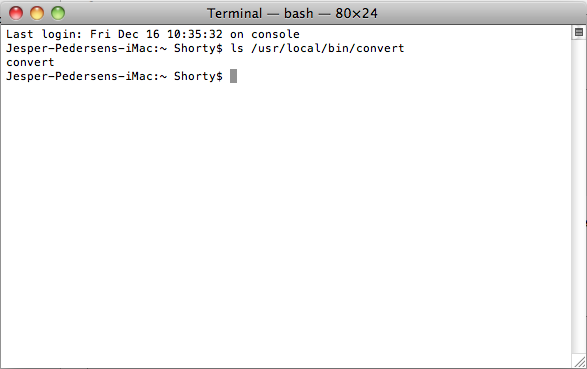The image size is (587, 369).
Task: Click the "ls" command on second line
Action: (237, 48)
